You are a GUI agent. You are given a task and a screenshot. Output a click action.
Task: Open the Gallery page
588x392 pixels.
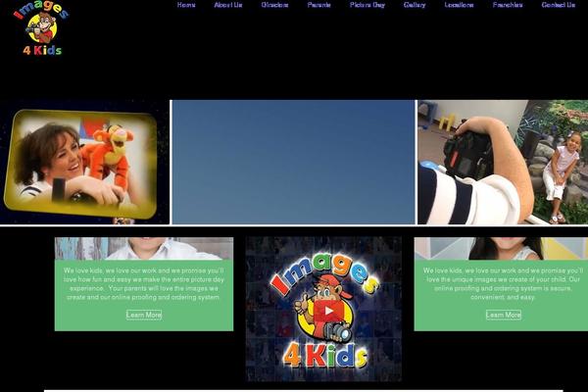[x=415, y=5]
